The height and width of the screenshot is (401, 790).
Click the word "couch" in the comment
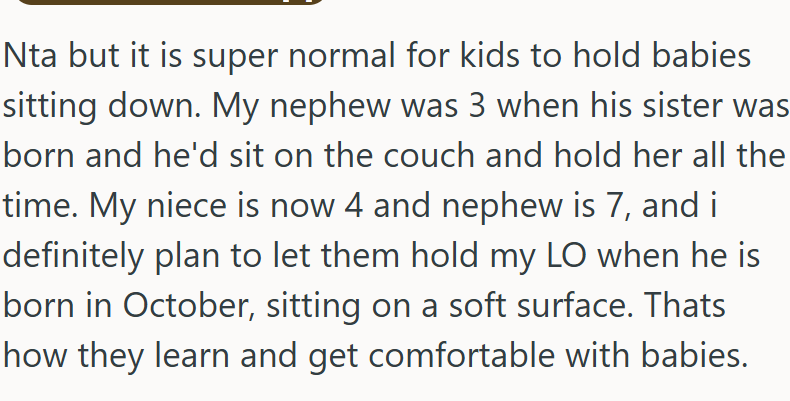429,155
